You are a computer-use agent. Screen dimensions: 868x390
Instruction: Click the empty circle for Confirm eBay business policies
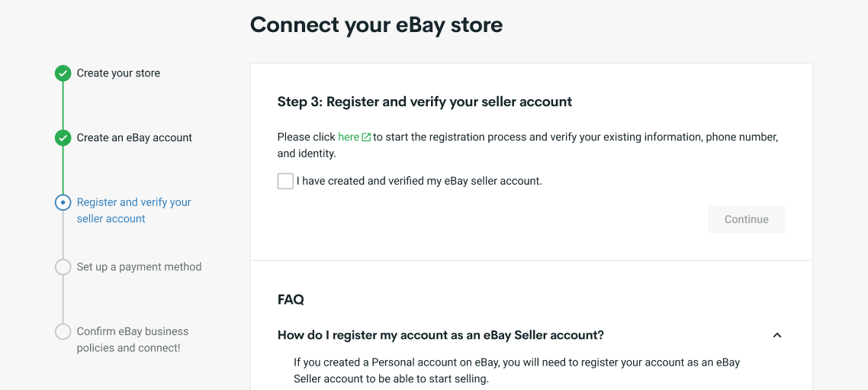(63, 332)
